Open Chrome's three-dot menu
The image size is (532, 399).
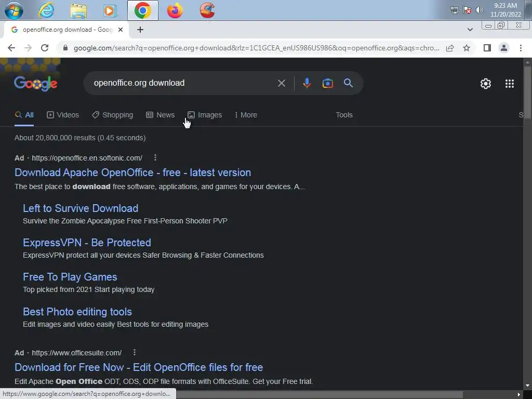tap(521, 48)
